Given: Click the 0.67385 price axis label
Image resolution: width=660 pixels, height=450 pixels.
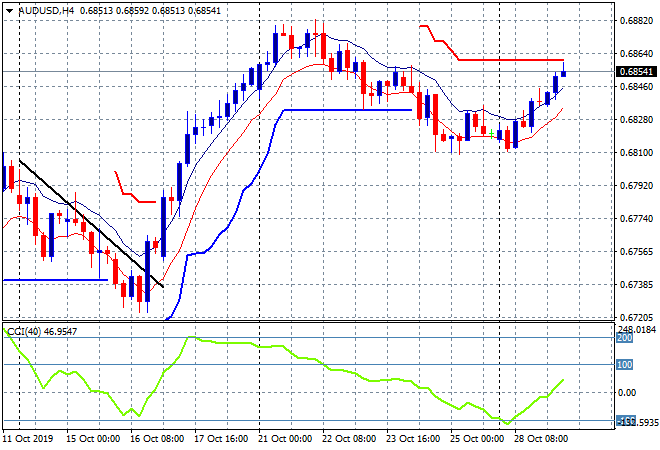Looking at the screenshot, I should (637, 284).
